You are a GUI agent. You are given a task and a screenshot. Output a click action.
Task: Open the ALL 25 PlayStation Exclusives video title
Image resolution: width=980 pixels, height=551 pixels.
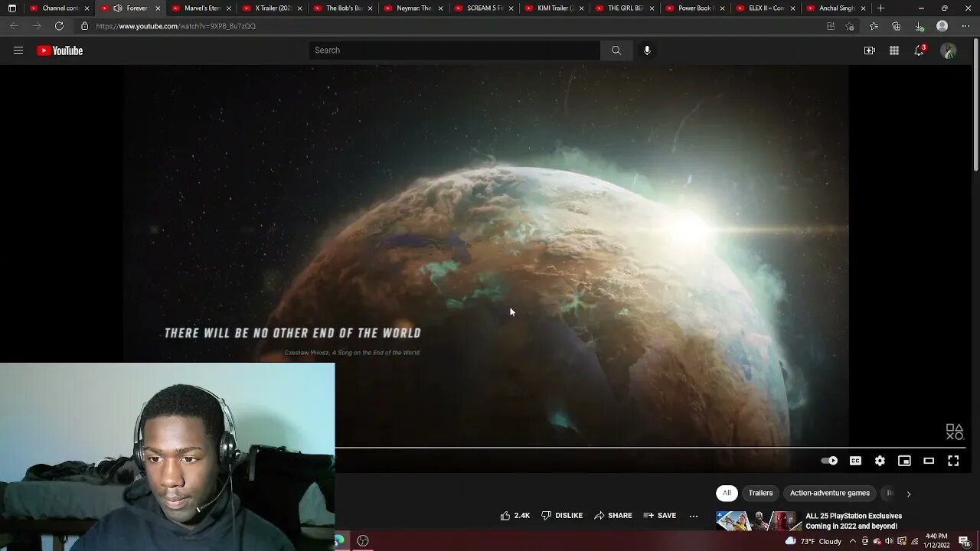click(854, 521)
